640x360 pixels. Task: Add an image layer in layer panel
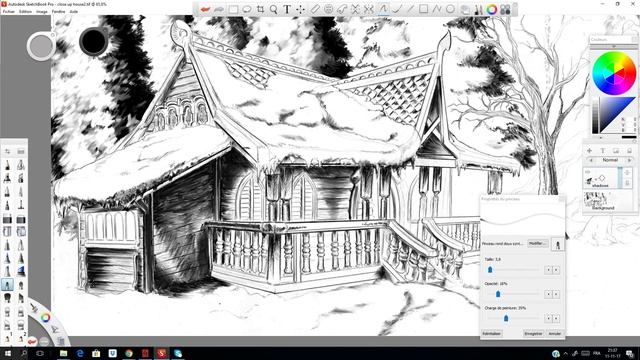[x=616, y=151]
